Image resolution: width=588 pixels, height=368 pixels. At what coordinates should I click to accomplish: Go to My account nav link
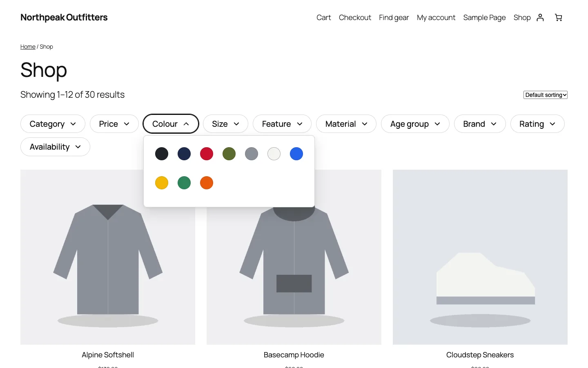[x=436, y=18]
